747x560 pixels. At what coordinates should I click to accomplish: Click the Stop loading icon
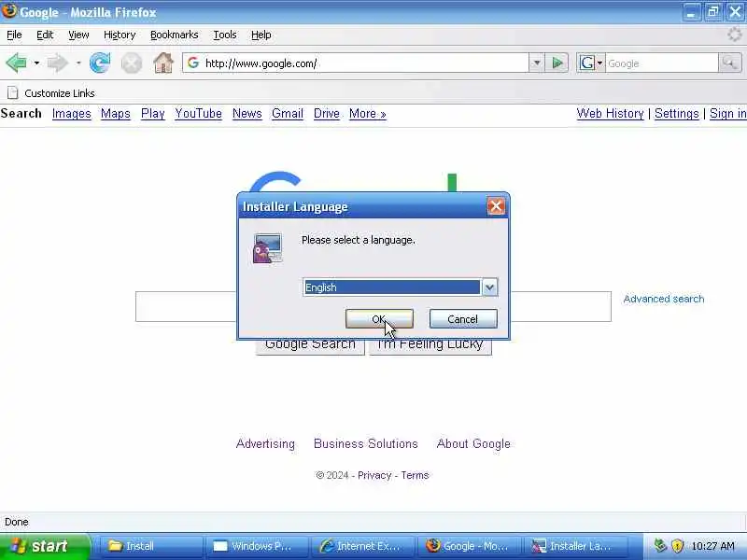(x=131, y=63)
